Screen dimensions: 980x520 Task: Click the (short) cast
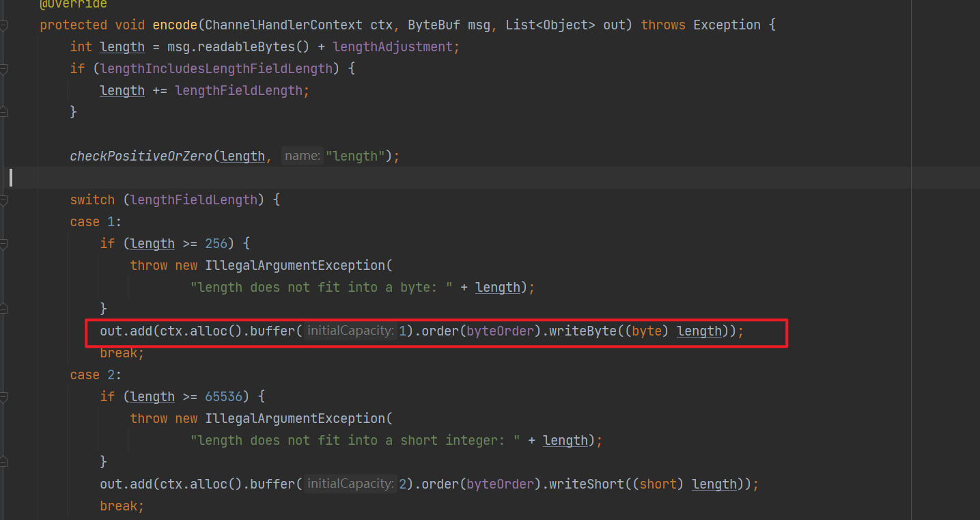[658, 484]
